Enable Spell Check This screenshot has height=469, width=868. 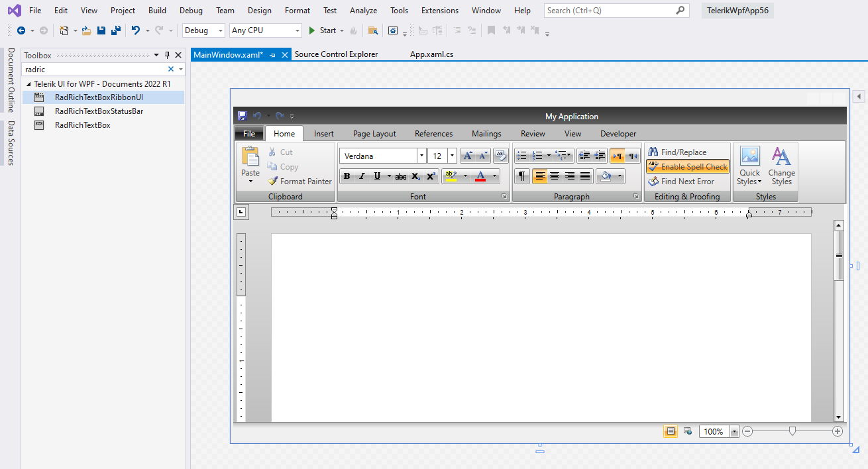(x=687, y=166)
